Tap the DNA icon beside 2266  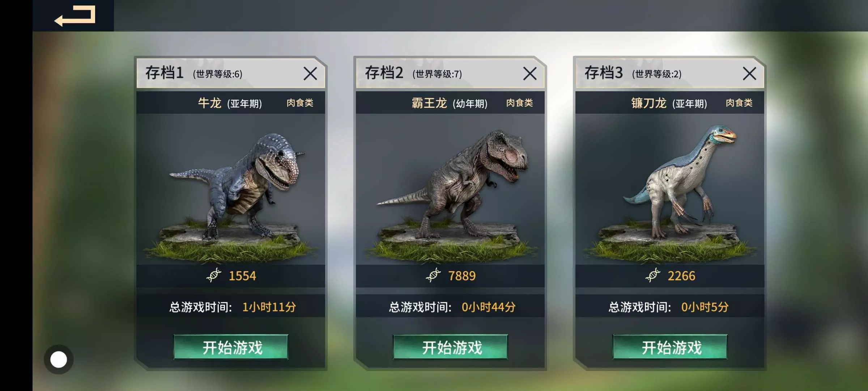coord(653,276)
